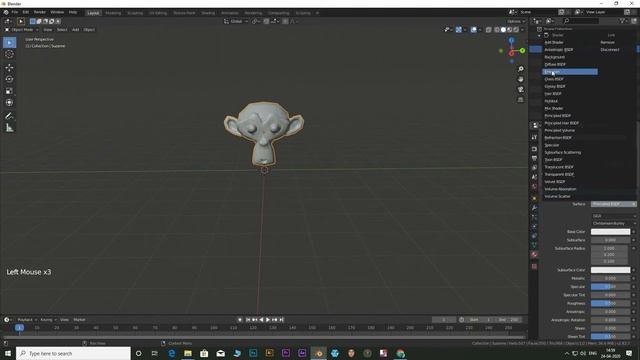Open timeline Keying dropdown
The width and height of the screenshot is (640, 360).
48,320
